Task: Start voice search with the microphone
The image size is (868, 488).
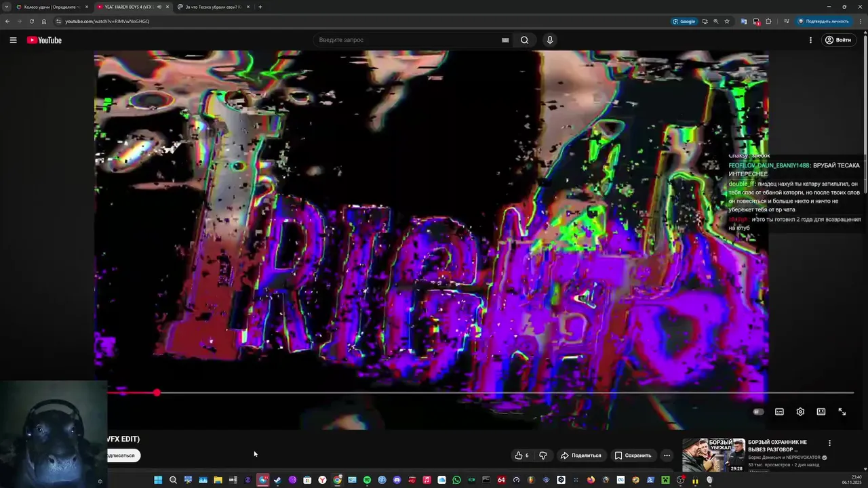Action: (x=550, y=40)
